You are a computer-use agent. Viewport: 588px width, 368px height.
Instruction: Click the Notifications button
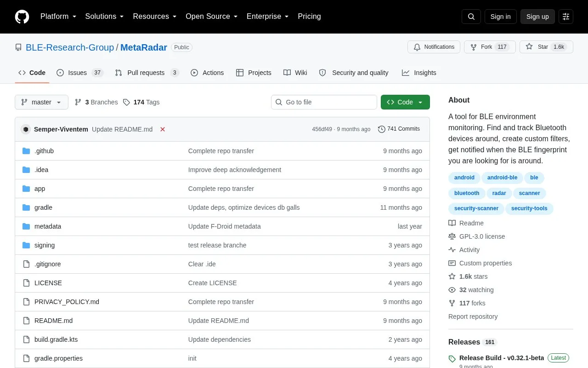[x=434, y=47]
